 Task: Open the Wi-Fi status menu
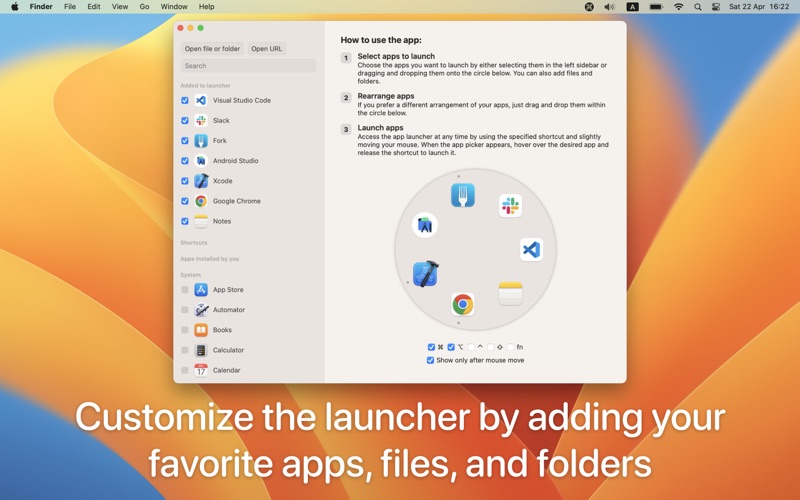click(678, 7)
